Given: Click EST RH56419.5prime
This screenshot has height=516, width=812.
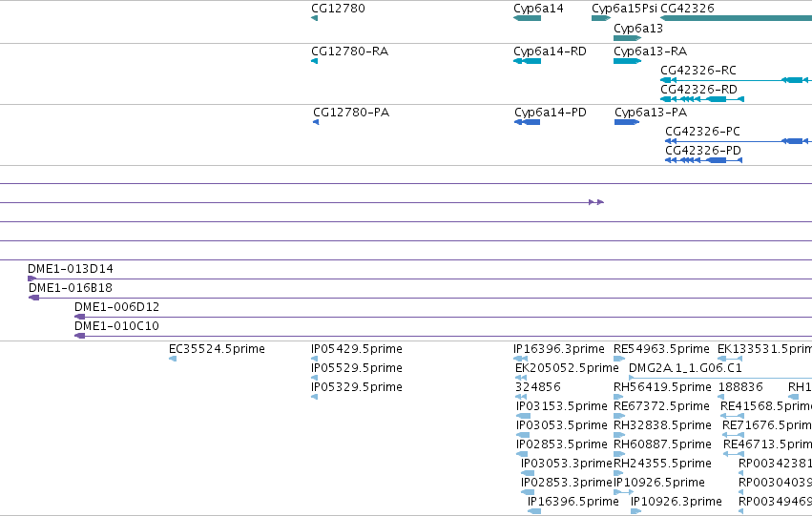Looking at the screenshot, I should pyautogui.click(x=662, y=387).
